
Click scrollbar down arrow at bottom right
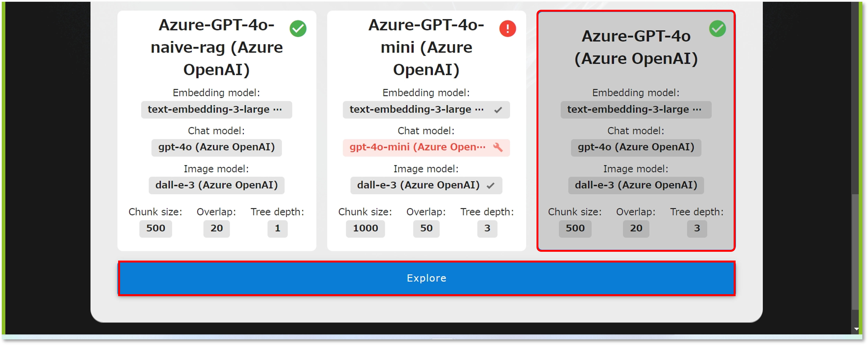click(x=856, y=329)
